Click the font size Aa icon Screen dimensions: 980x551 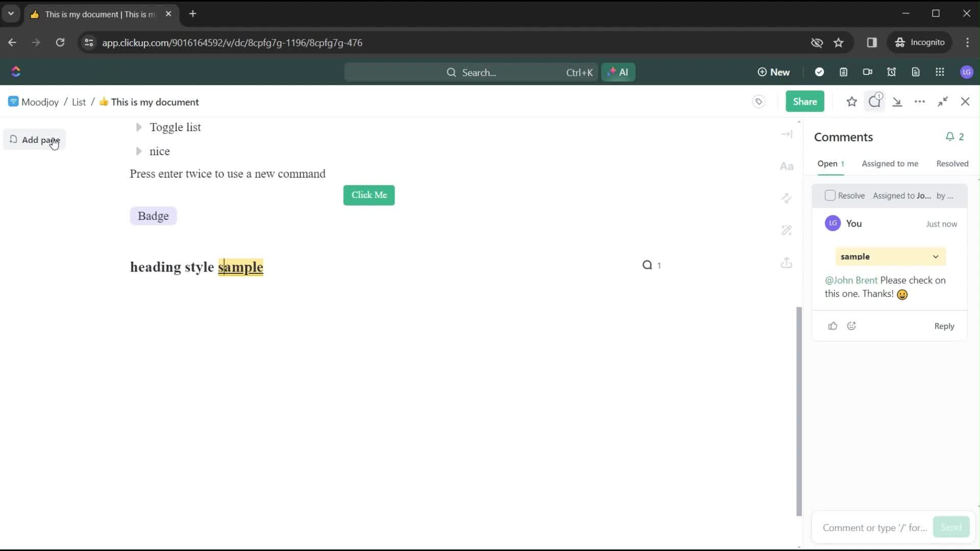click(x=788, y=165)
